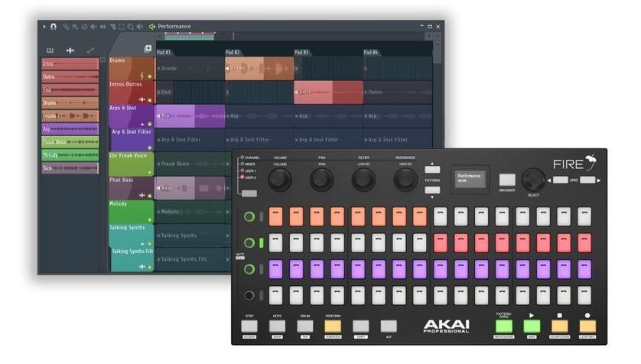
Task: Click the Pattern down button on Akai Fire
Action: [432, 190]
